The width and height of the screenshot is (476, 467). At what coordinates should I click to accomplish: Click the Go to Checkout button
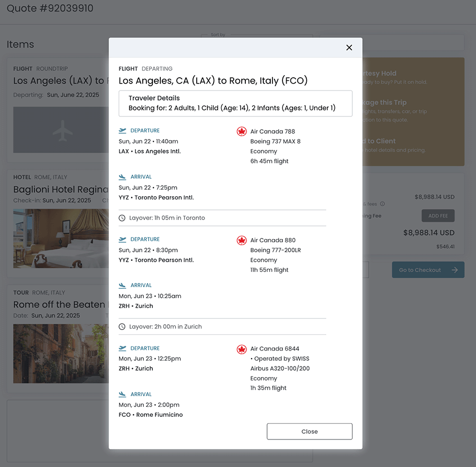[x=428, y=270]
